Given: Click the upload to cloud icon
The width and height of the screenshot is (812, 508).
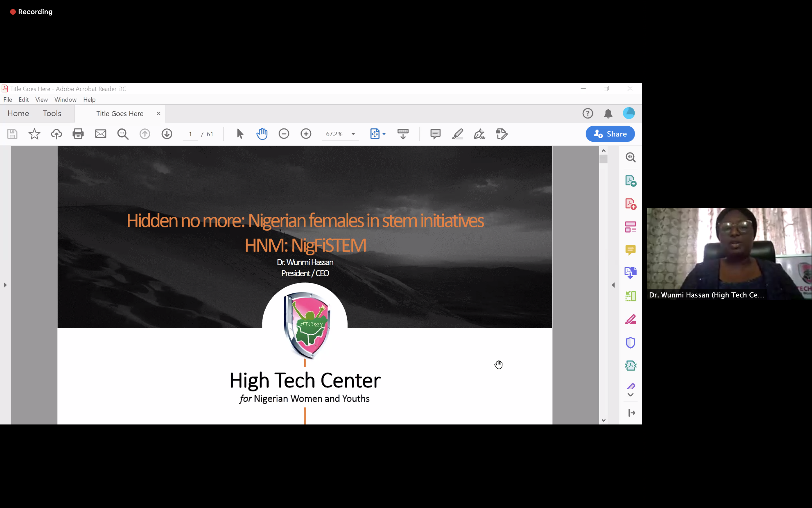Looking at the screenshot, I should (56, 134).
